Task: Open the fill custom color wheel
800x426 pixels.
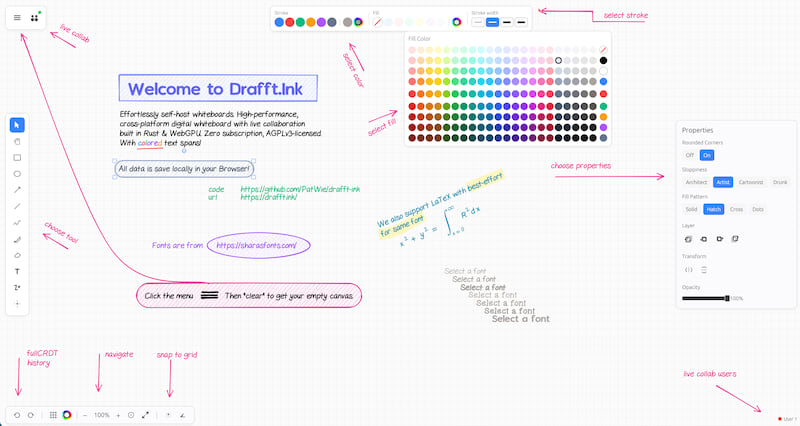Action: [457, 22]
